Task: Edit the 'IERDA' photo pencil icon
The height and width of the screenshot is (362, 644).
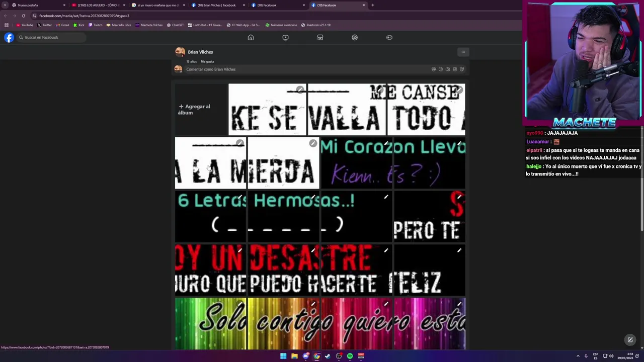Action: 313,143
